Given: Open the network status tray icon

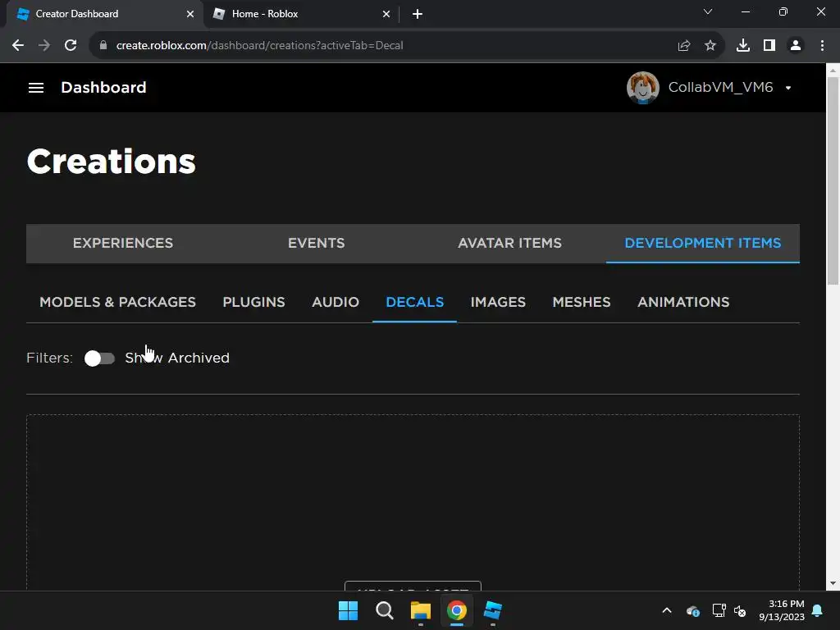Looking at the screenshot, I should [x=719, y=610].
